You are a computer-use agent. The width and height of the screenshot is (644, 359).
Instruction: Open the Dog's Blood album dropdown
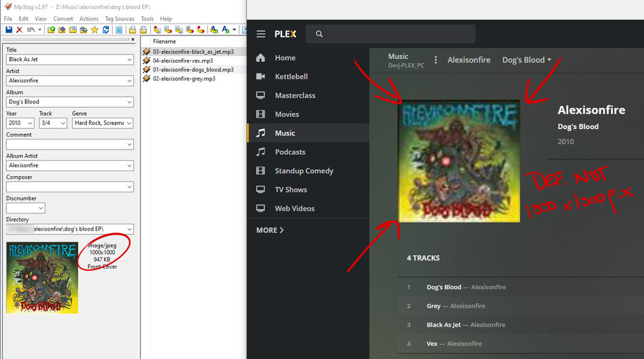click(x=526, y=60)
